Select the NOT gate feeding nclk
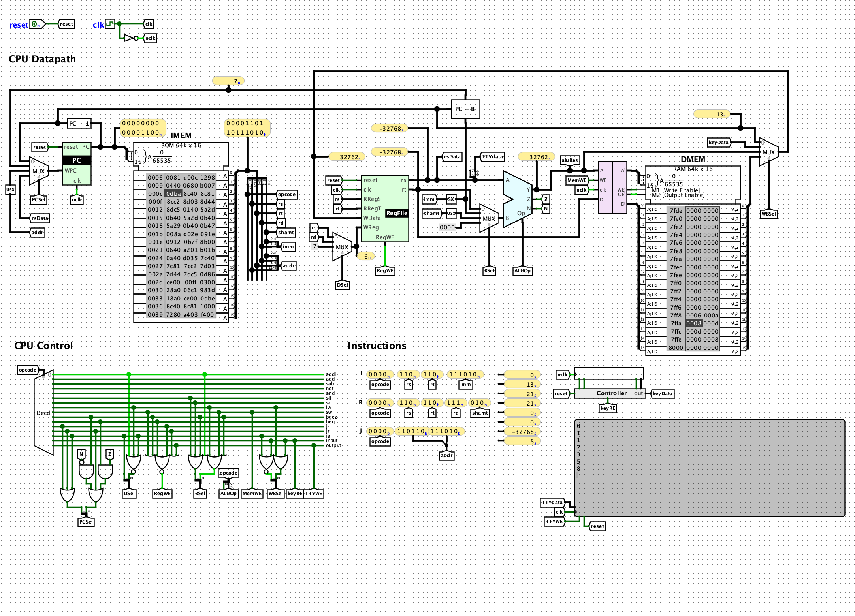This screenshot has width=855, height=616. pyautogui.click(x=131, y=38)
